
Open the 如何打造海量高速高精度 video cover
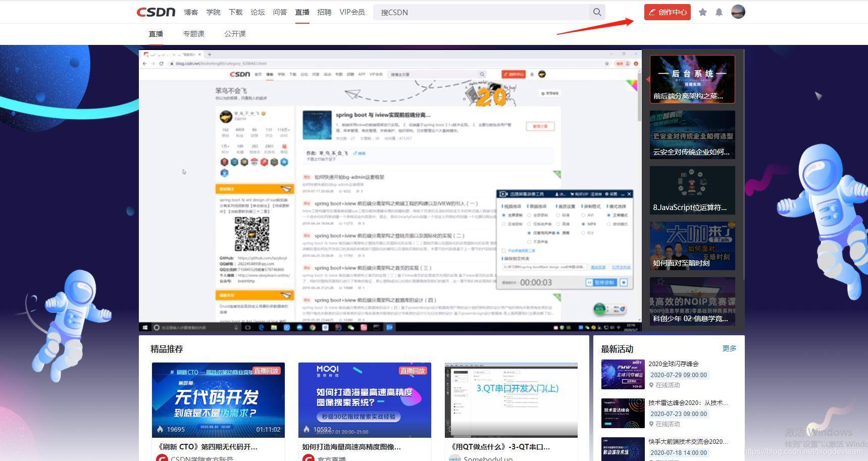365,400
